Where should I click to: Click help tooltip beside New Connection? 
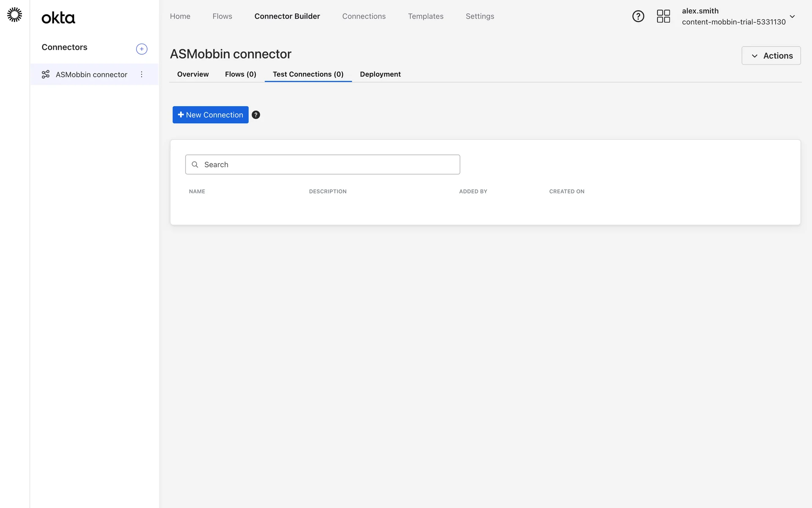point(256,115)
